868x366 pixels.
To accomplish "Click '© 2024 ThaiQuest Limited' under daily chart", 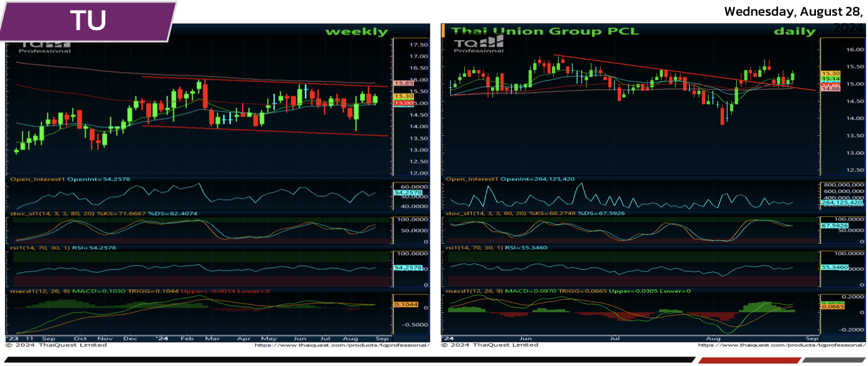I will [x=490, y=345].
